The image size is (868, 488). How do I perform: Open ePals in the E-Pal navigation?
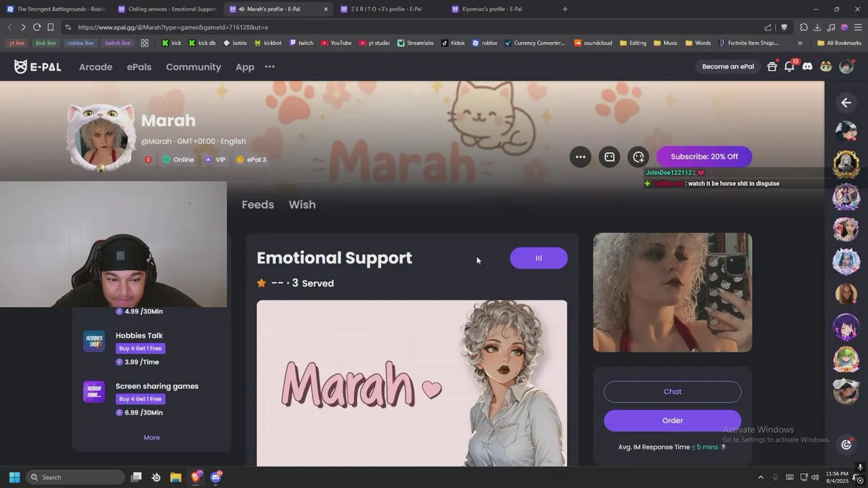click(139, 66)
